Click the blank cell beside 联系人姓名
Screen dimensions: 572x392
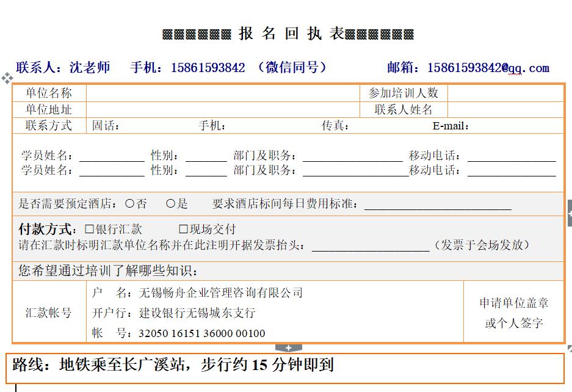tap(505, 109)
